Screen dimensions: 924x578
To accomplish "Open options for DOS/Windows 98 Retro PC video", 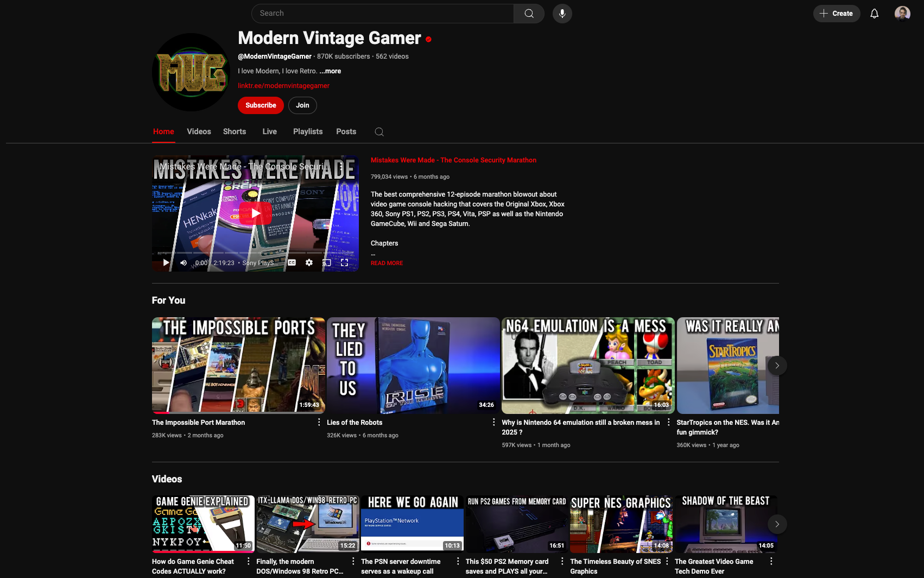I will click(353, 562).
